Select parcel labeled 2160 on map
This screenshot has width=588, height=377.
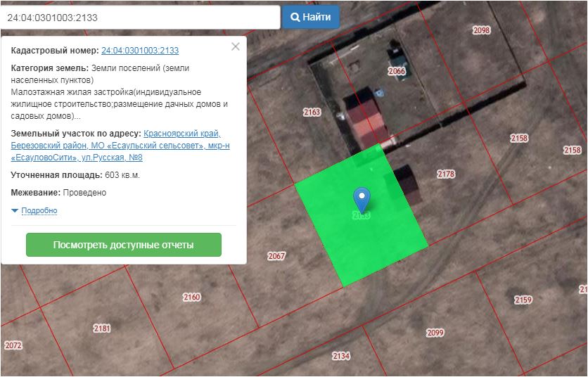pos(191,297)
